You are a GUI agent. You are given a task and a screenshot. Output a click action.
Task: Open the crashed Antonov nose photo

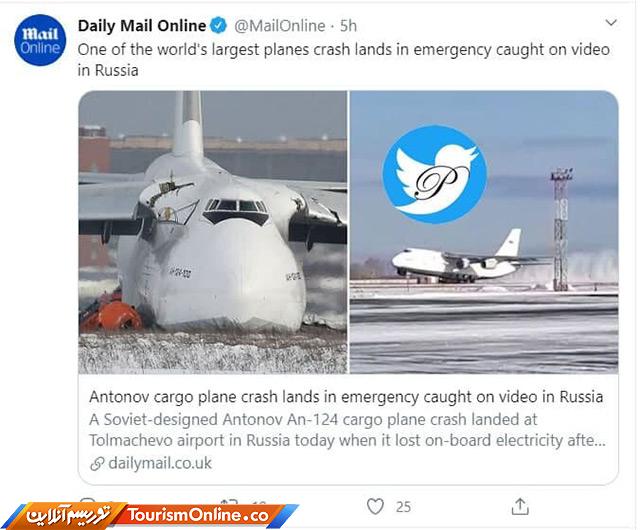point(213,232)
